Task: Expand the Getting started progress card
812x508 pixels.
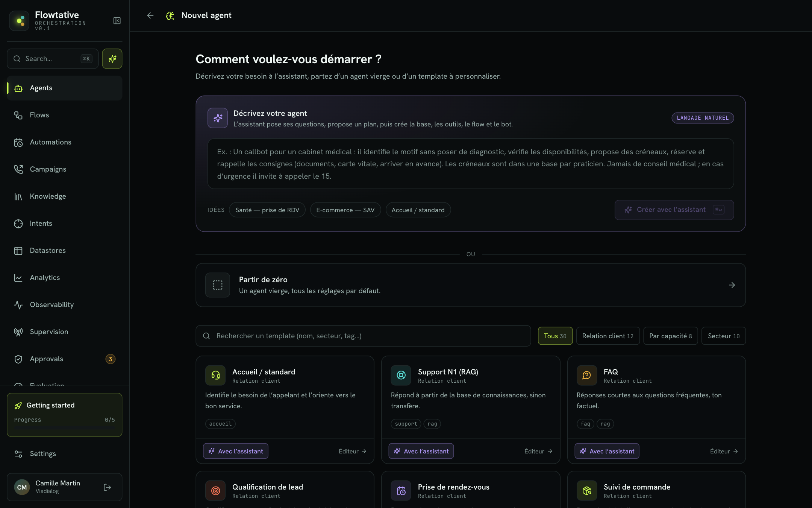Action: (x=64, y=415)
